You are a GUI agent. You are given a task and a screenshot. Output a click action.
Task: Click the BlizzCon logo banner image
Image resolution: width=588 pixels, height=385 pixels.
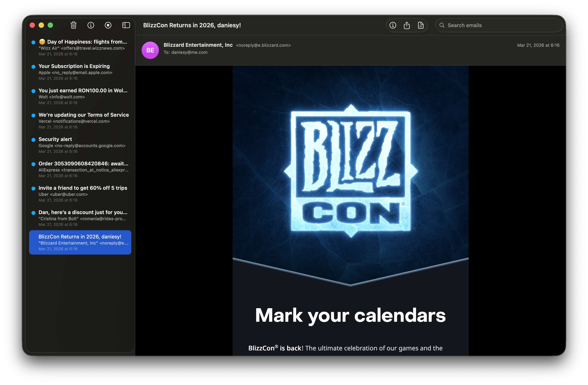tap(350, 171)
